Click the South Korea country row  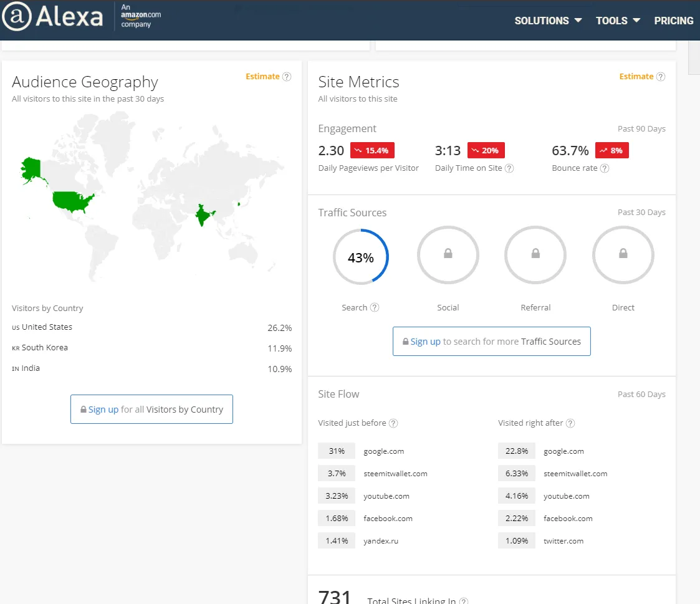[x=152, y=348]
